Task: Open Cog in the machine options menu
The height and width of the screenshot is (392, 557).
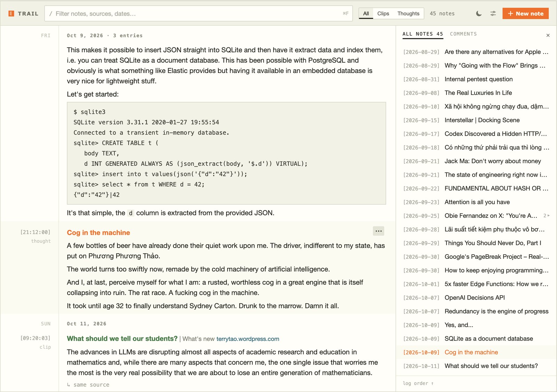Action: tap(378, 231)
